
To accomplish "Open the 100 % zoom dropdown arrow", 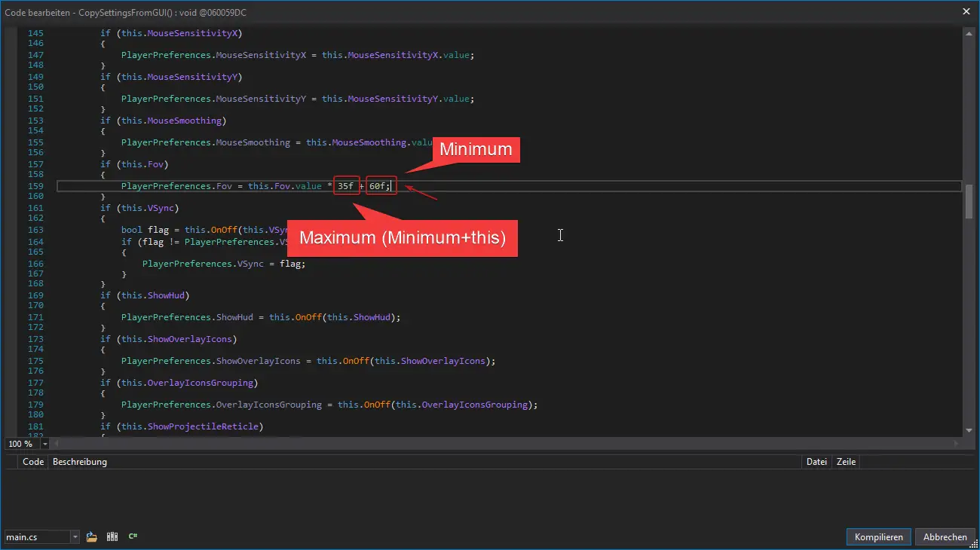I will click(45, 444).
